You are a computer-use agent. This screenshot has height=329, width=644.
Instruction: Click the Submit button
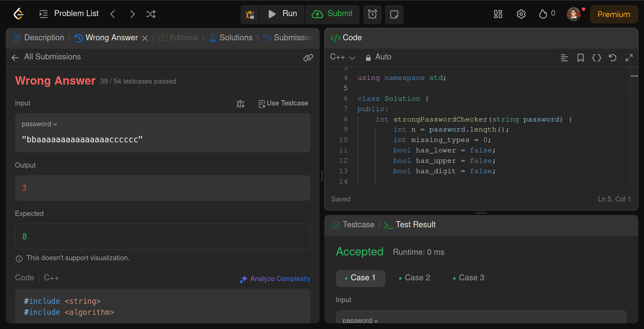point(332,14)
